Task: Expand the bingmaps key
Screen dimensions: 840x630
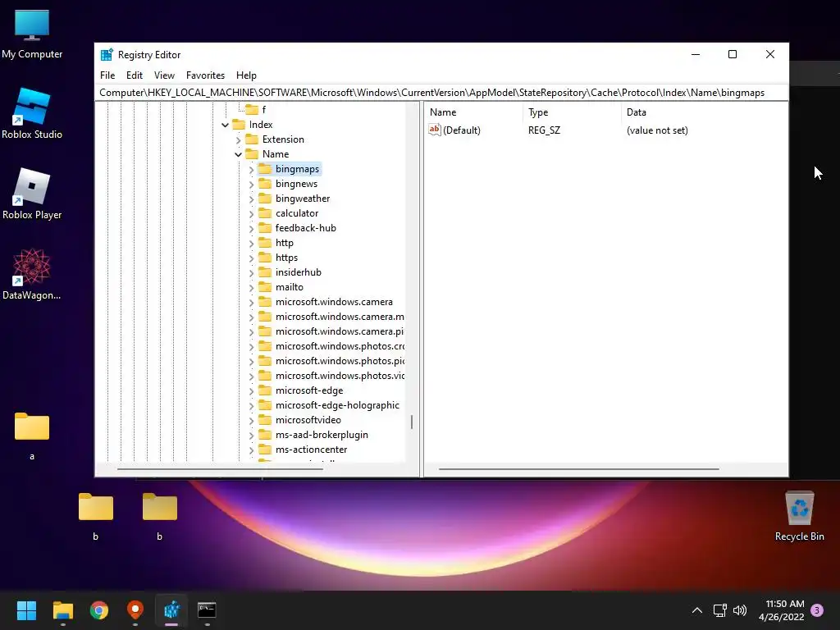Action: click(251, 169)
